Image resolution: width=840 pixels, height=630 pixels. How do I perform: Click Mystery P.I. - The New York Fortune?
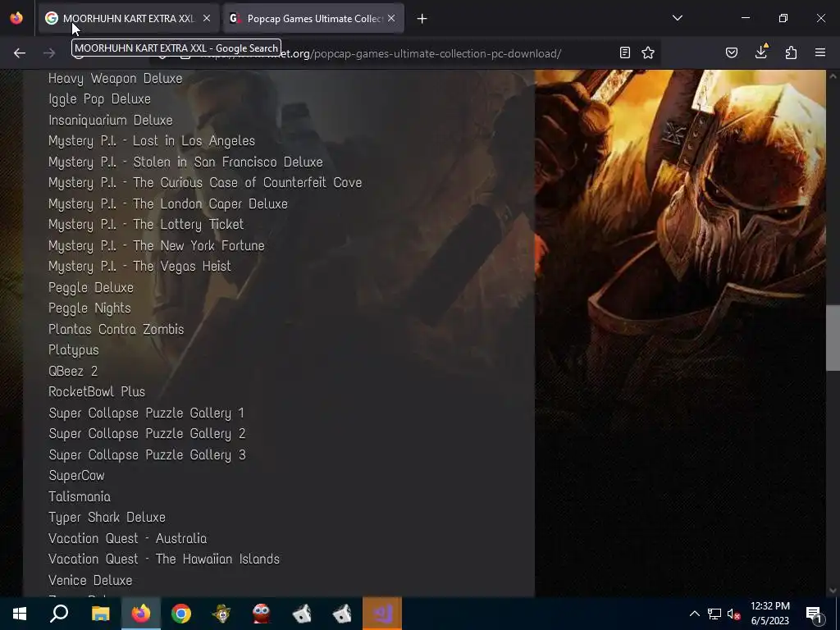point(157,245)
